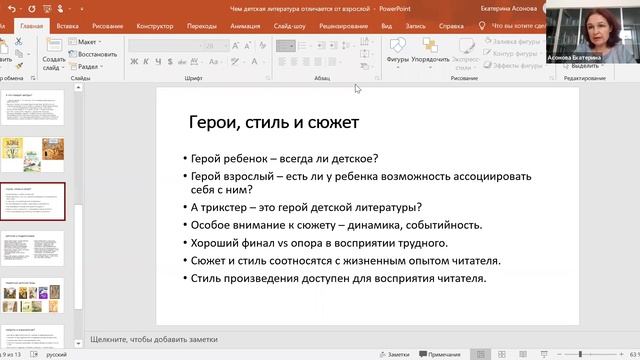Open Экспресс-стили quick styles
640x360 pixels.
pyautogui.click(x=466, y=54)
